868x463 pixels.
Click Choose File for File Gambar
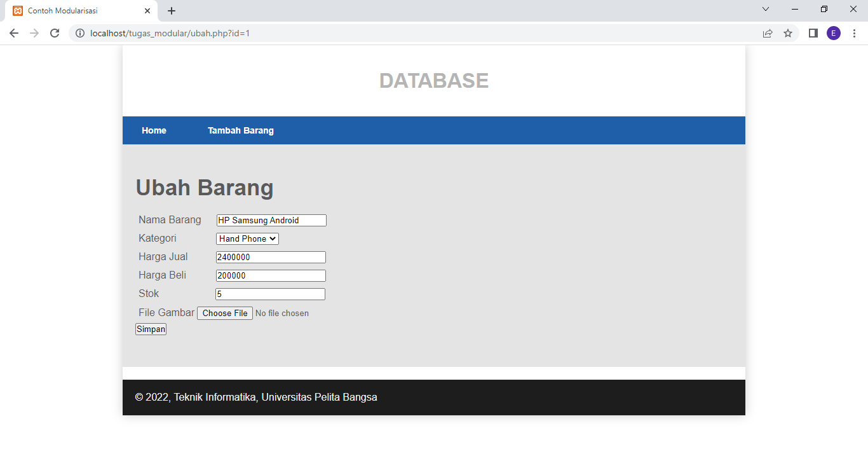click(x=224, y=313)
